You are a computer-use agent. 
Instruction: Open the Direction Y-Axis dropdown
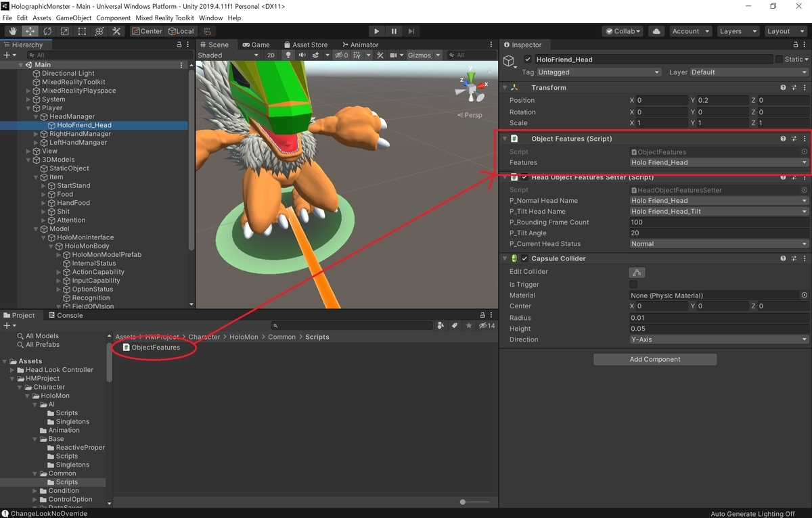719,339
